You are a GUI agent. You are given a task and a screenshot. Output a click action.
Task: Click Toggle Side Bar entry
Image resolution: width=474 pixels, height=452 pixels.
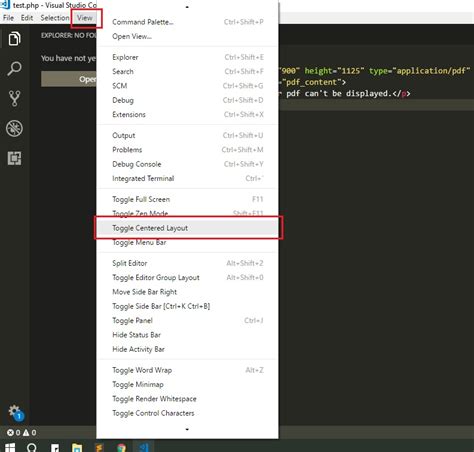click(187, 306)
